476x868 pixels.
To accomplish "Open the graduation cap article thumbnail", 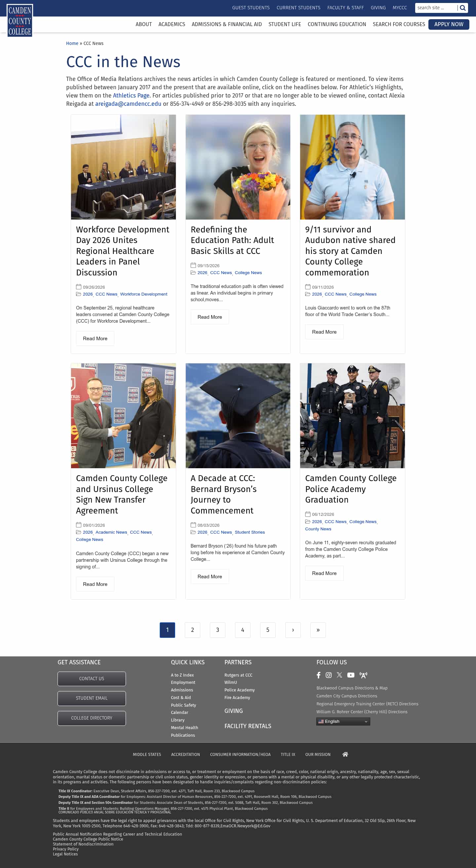I will click(x=238, y=415).
